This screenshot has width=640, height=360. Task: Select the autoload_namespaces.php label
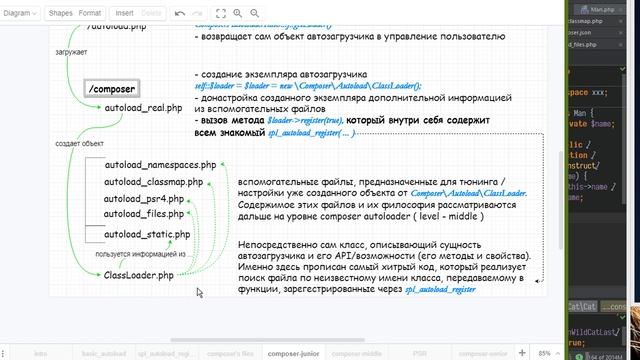[160, 165]
